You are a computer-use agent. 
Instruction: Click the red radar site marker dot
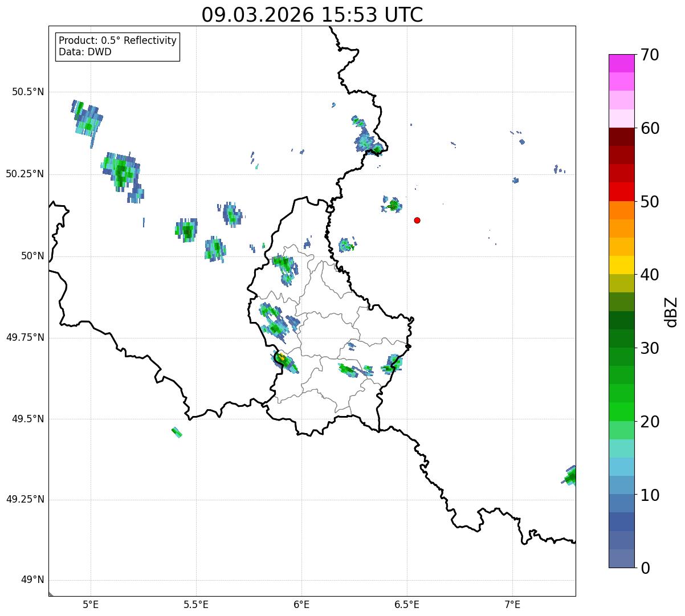(417, 220)
